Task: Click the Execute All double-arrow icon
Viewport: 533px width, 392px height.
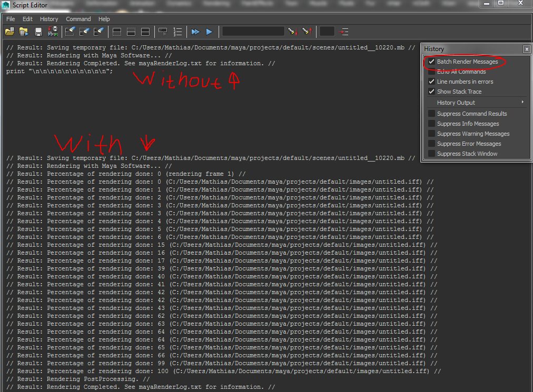Action: 195,32
